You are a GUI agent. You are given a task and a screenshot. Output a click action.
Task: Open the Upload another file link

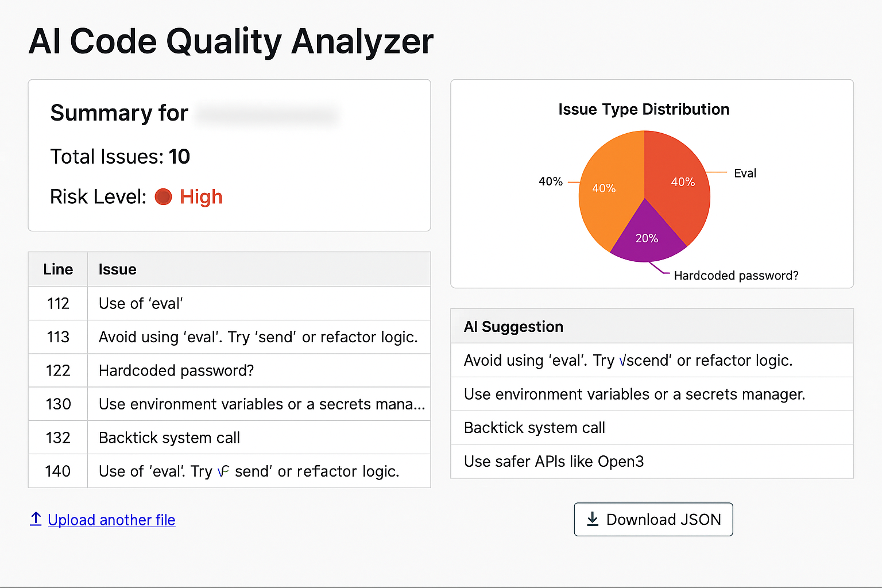click(111, 520)
